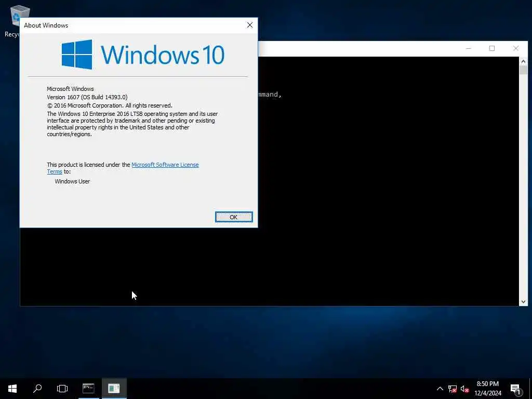Click the OK button in About Windows
The height and width of the screenshot is (399, 532).
point(234,217)
